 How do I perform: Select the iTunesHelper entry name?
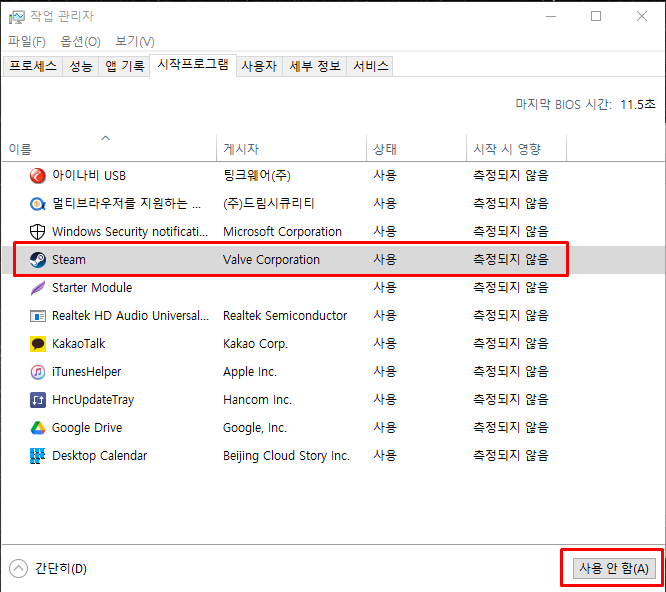pos(86,372)
